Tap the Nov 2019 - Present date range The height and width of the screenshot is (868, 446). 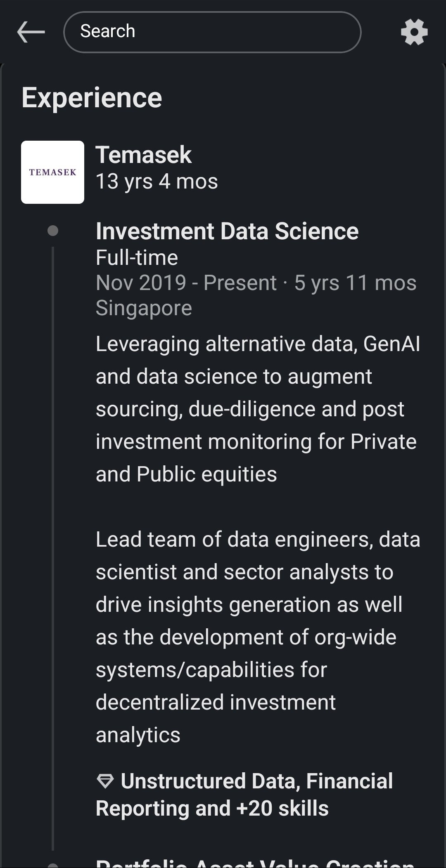[186, 283]
